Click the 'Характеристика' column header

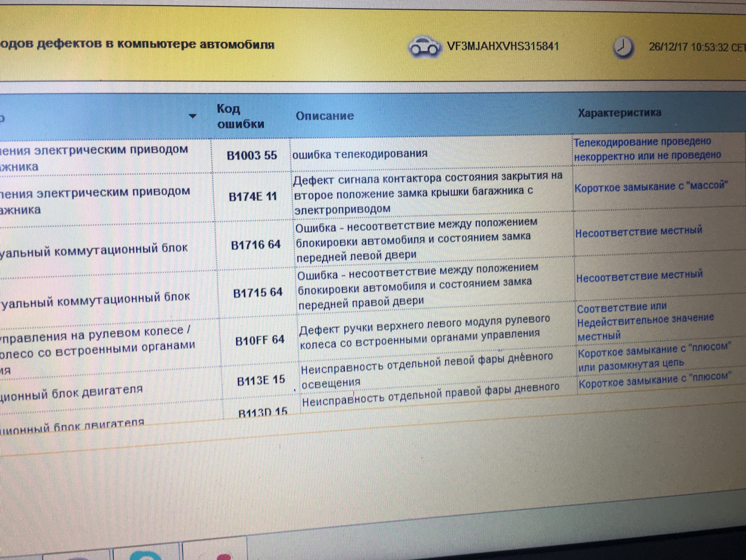coord(619,113)
